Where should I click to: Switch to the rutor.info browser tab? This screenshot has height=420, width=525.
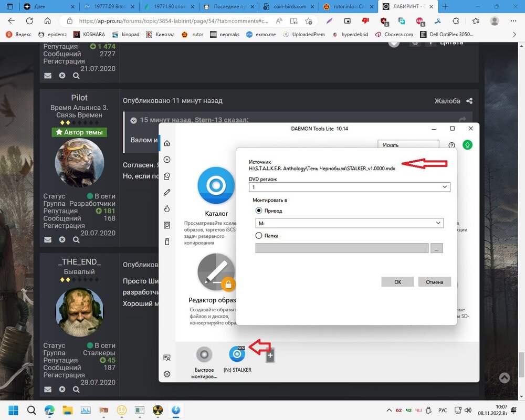[x=349, y=7]
